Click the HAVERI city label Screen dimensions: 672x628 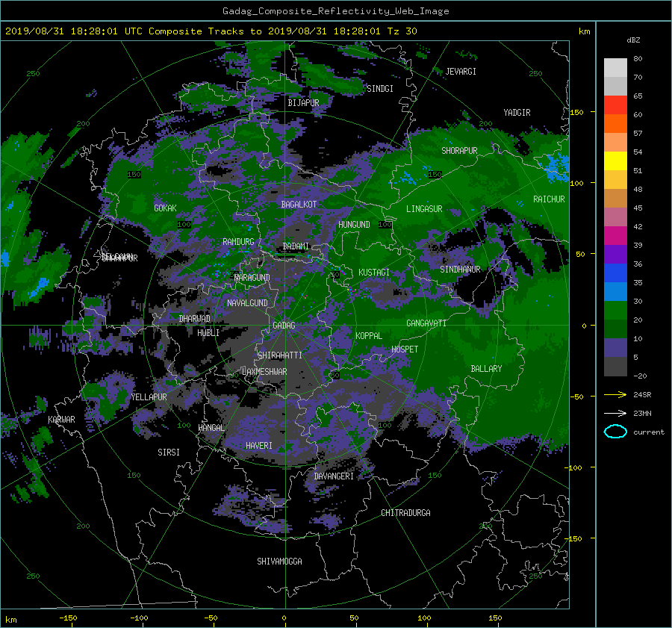click(x=259, y=446)
